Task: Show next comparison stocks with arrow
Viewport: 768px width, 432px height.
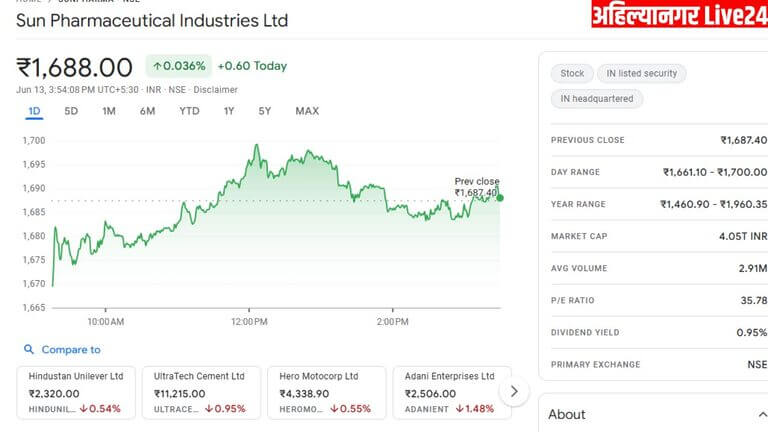Action: [x=514, y=391]
